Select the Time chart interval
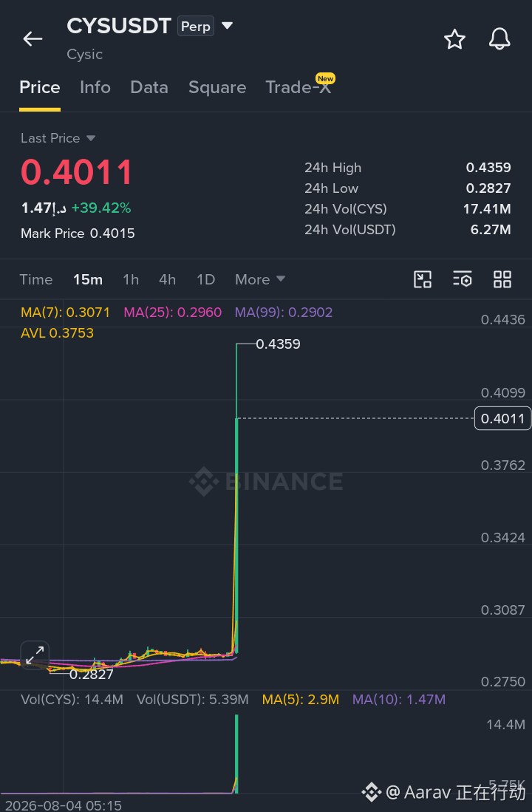The image size is (532, 812). tap(36, 279)
